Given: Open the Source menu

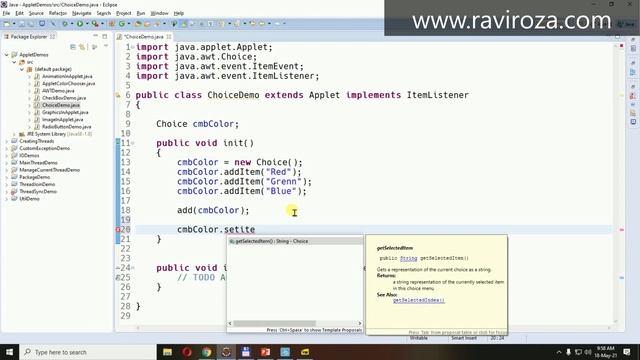Looking at the screenshot, I should pos(36,13).
